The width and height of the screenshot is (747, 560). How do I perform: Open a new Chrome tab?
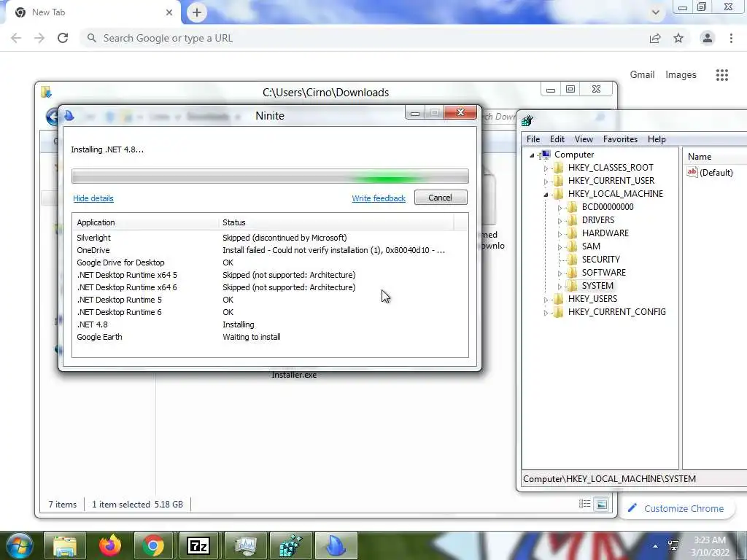[x=197, y=12]
